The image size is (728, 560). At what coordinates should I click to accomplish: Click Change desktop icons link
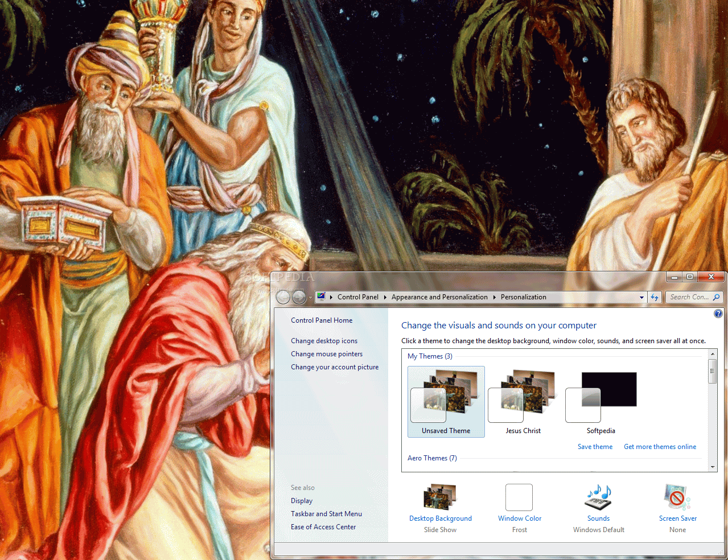click(x=324, y=341)
